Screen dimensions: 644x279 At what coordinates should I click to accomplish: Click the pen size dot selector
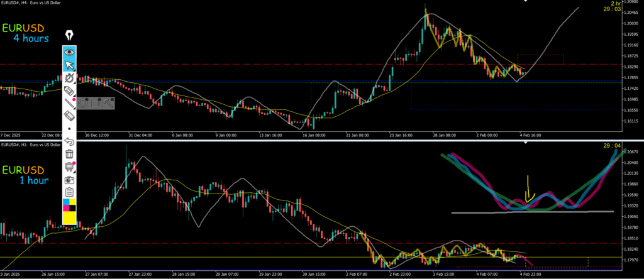pyautogui.click(x=70, y=129)
